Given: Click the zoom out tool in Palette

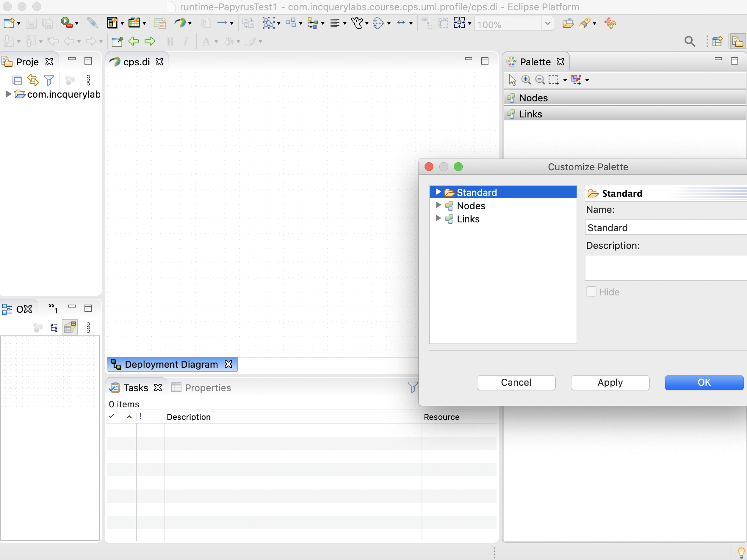Looking at the screenshot, I should point(540,79).
